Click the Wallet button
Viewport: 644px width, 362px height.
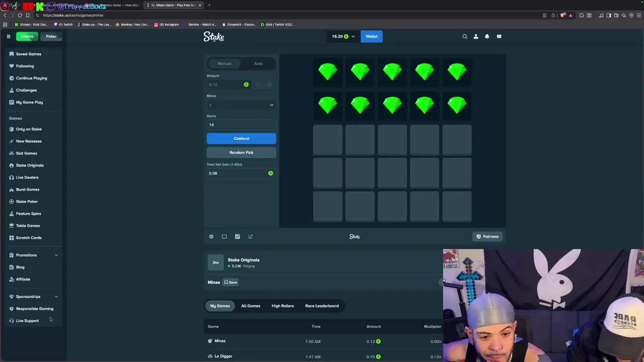click(371, 36)
